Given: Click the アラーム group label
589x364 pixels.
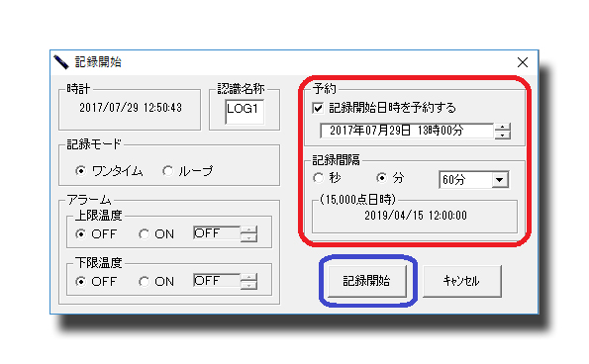Looking at the screenshot, I should (89, 199).
